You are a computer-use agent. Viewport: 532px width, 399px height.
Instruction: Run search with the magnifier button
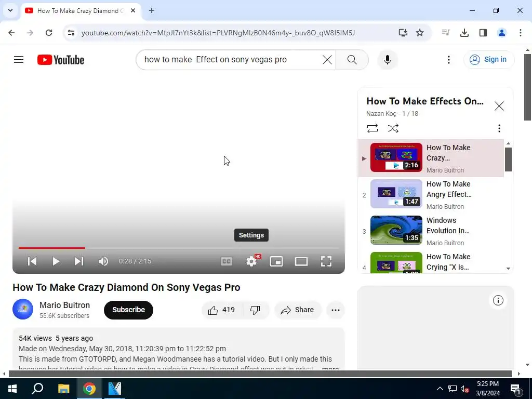tap(352, 60)
